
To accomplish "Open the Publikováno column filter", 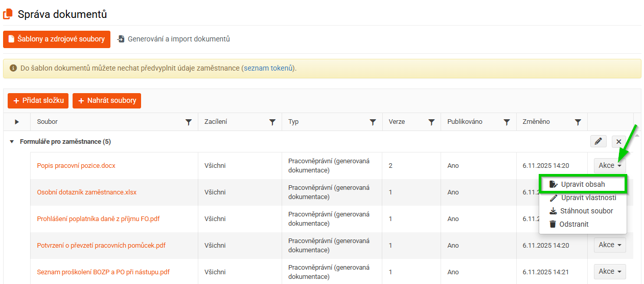I will tap(507, 122).
